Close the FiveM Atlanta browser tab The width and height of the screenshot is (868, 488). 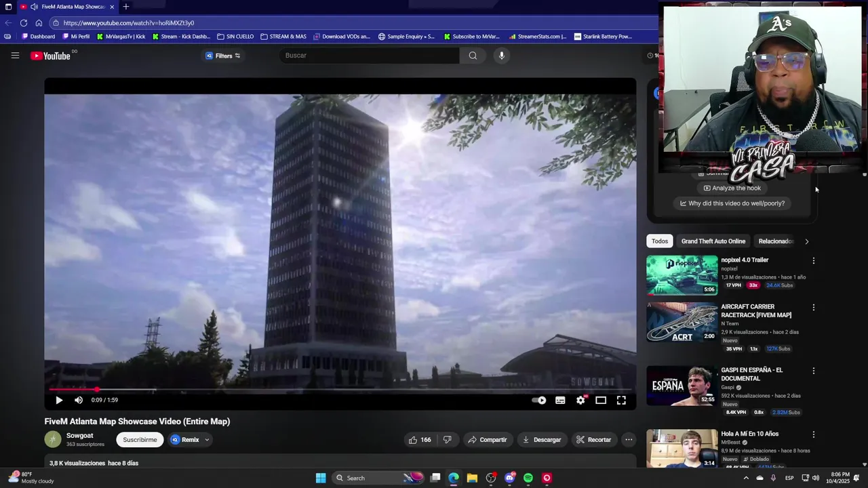pos(111,7)
